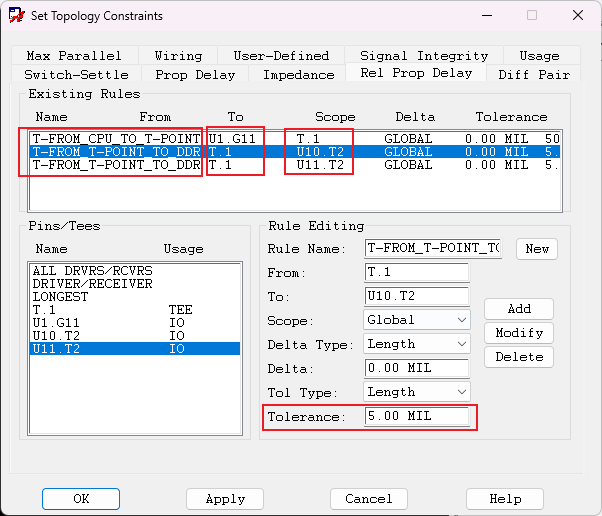The width and height of the screenshot is (602, 516).
Task: Select the T-FROM_CPU_TO_T-POINT rule
Action: 115,138
